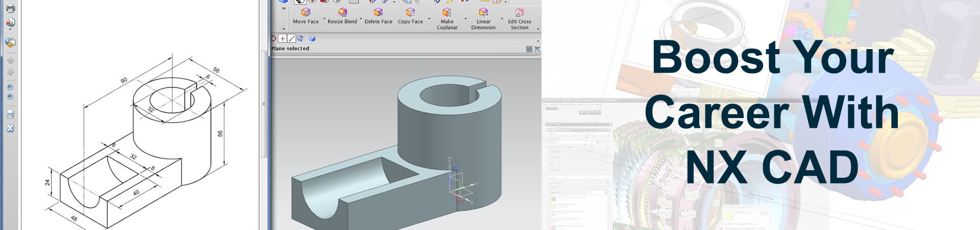This screenshot has height=230, width=980.
Task: Select the Delete Face tool
Action: tap(378, 16)
